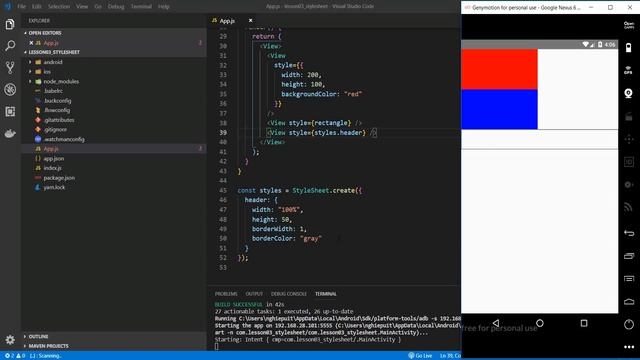This screenshot has width=640, height=360.
Task: Open the Help menu
Action: tap(164, 7)
